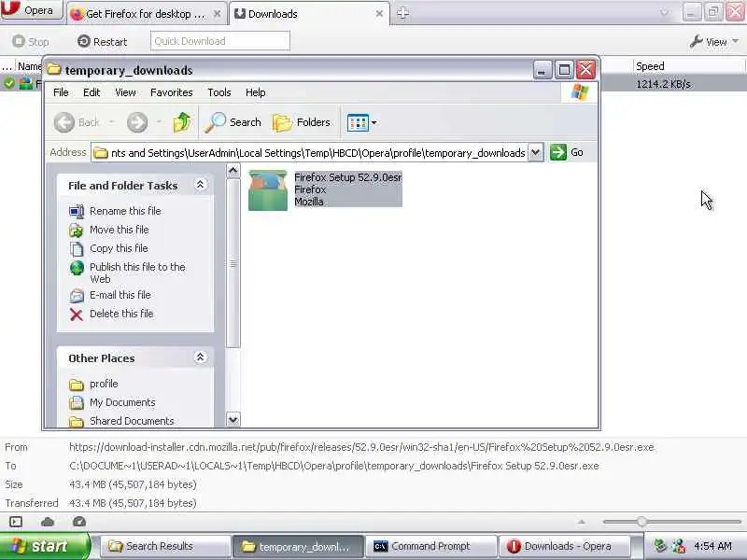
Task: Click the completed download status icon
Action: (8, 84)
